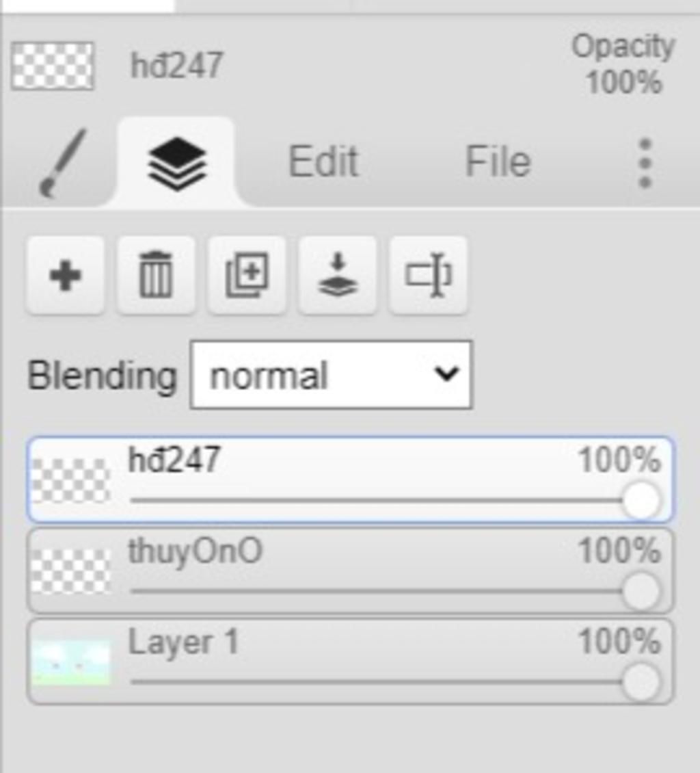The image size is (700, 773).
Task: Click the dropdown arrow next to normal
Action: (447, 374)
